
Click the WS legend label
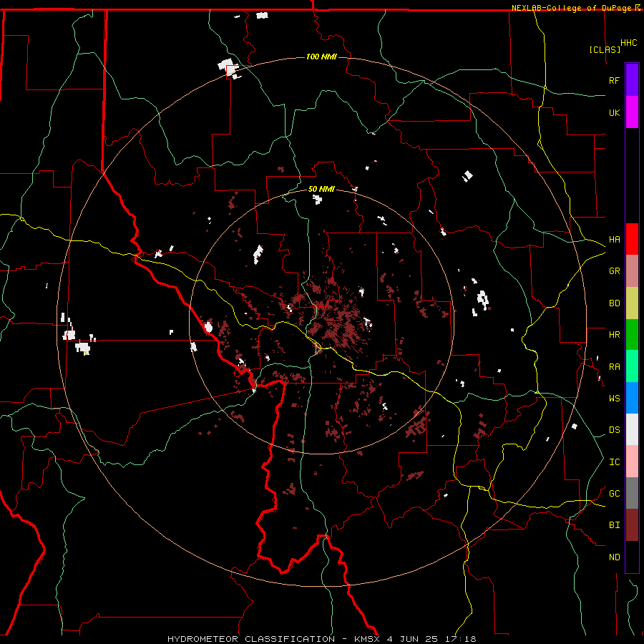pyautogui.click(x=614, y=399)
